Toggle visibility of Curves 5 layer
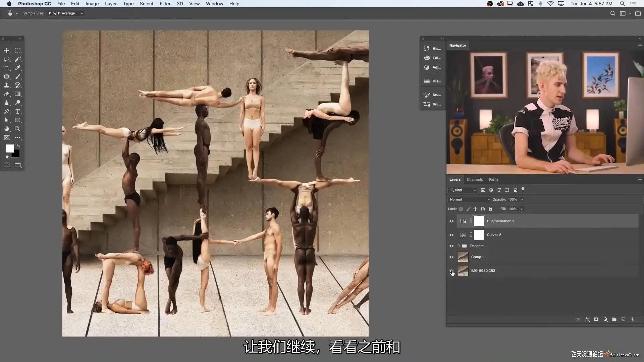The image size is (644, 362). pos(451,235)
